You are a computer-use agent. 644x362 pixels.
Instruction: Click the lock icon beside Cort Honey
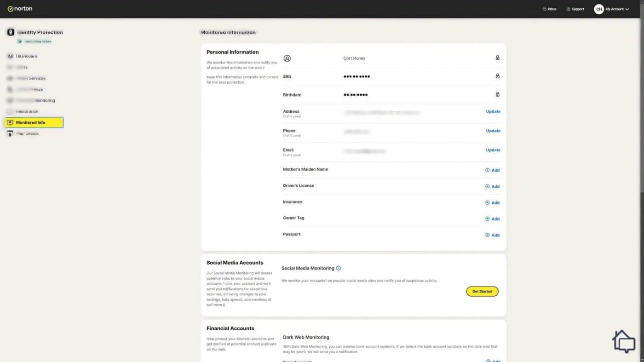coord(497,58)
